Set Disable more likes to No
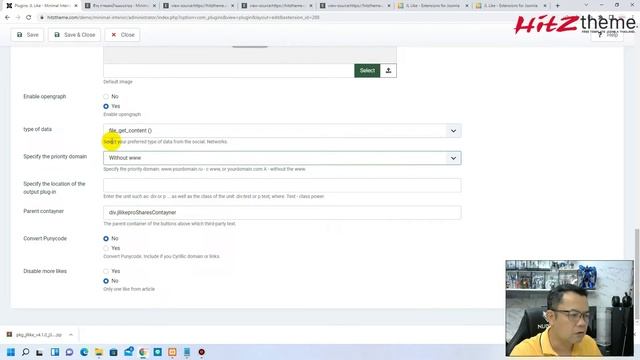The image size is (640, 360). 106,281
